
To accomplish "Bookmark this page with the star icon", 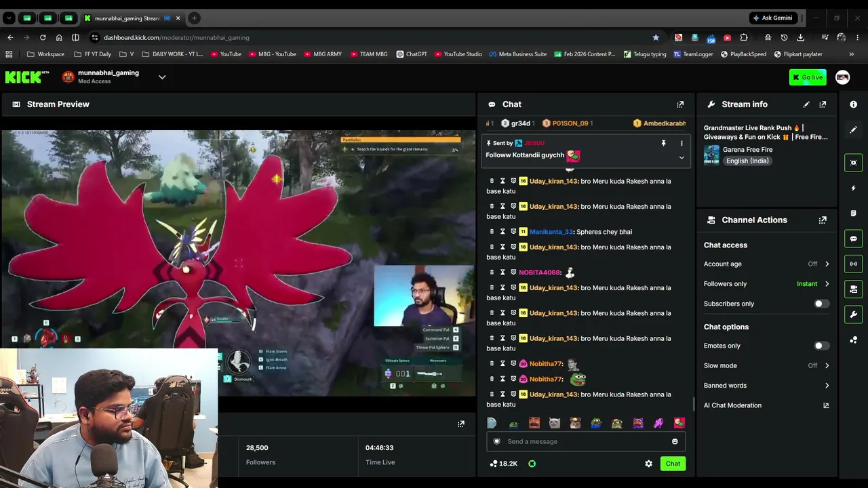I will pyautogui.click(x=656, y=37).
